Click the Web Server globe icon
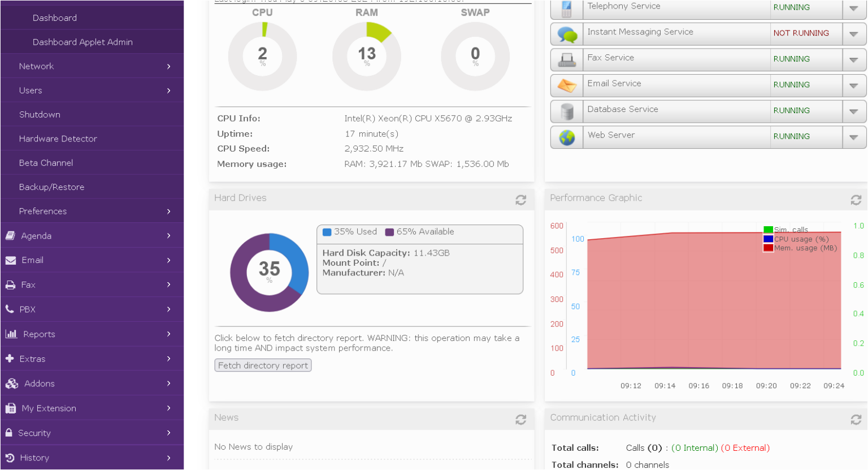 click(567, 137)
